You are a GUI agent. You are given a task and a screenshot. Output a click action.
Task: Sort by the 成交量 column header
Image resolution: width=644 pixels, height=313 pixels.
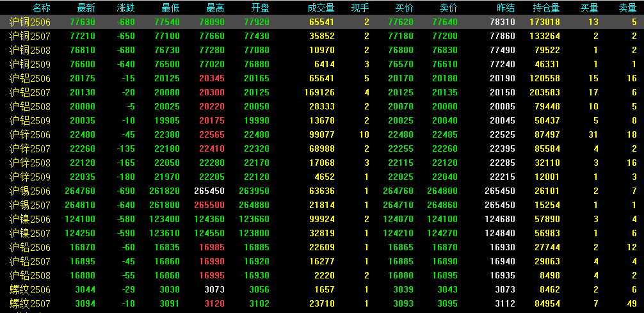click(321, 8)
